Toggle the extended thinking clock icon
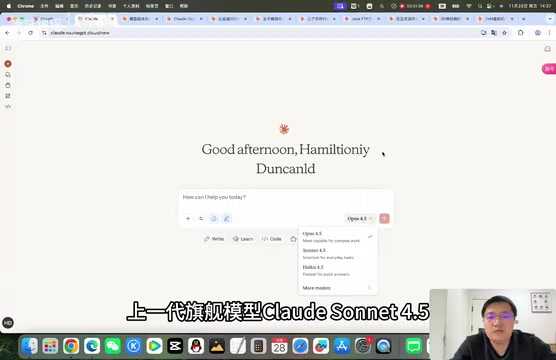556x360 pixels. 213,218
